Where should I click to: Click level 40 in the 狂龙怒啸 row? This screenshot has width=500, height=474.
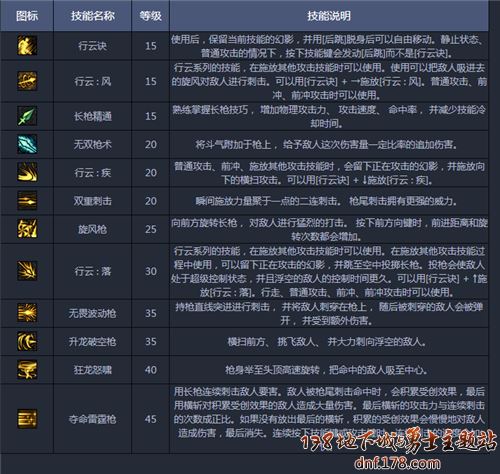(x=151, y=370)
